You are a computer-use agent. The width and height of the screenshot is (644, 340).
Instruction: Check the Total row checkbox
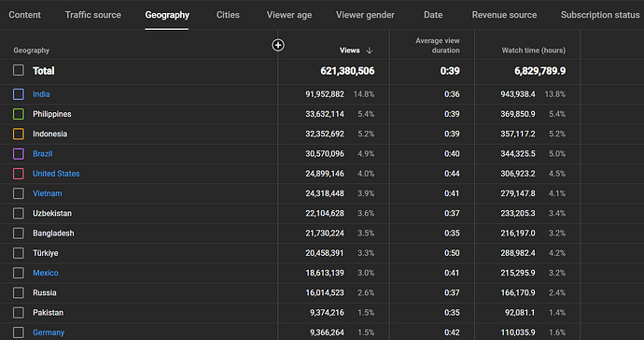point(19,70)
